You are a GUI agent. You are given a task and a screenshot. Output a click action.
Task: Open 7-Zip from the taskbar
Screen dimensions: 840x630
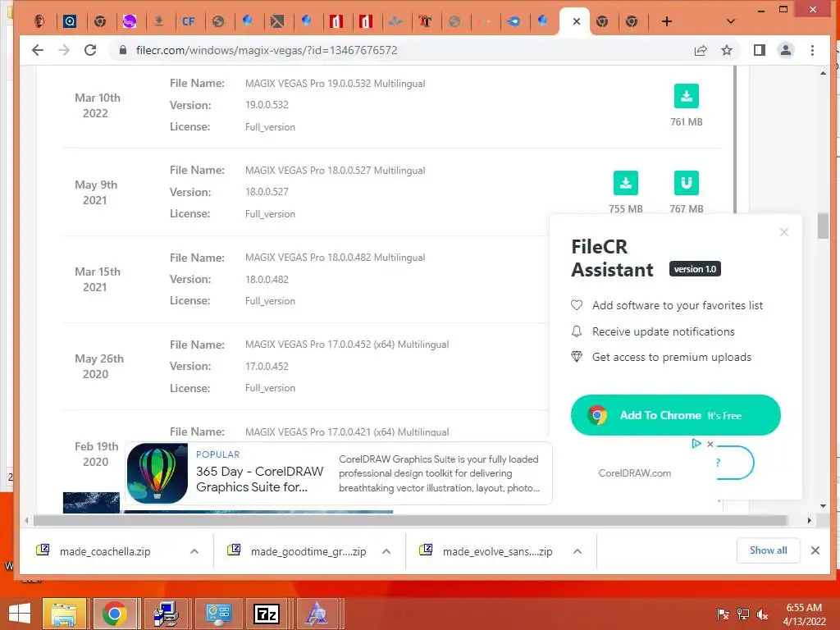click(267, 614)
